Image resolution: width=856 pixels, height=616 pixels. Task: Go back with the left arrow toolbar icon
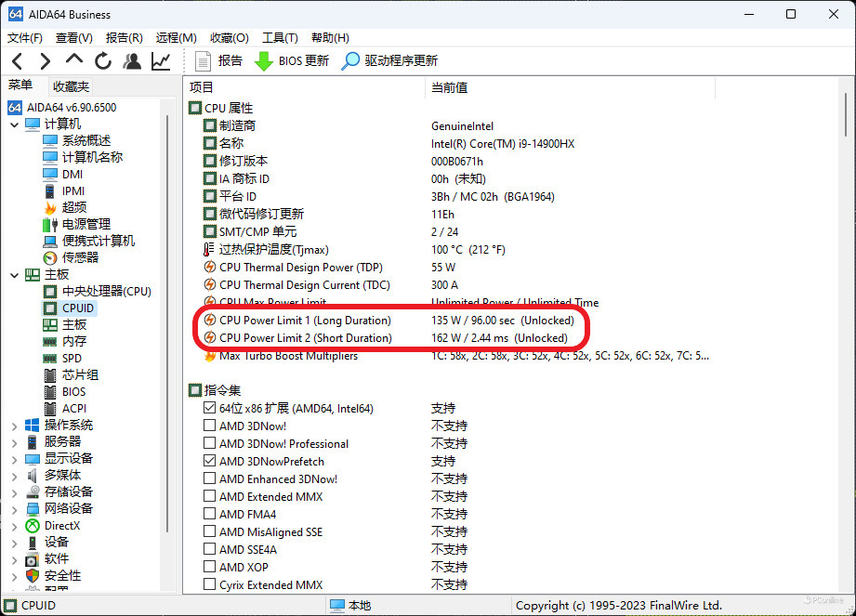coord(18,61)
